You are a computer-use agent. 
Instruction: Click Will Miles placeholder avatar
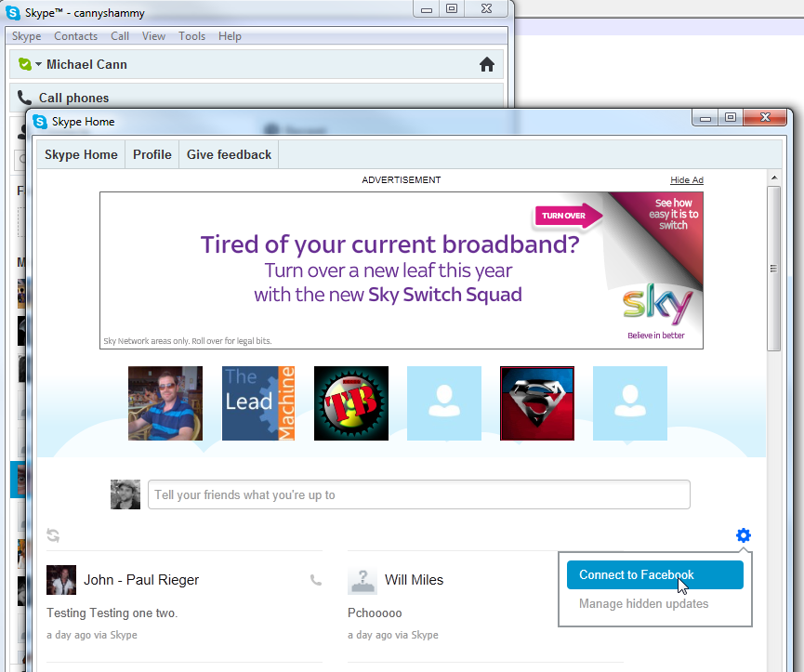click(362, 580)
